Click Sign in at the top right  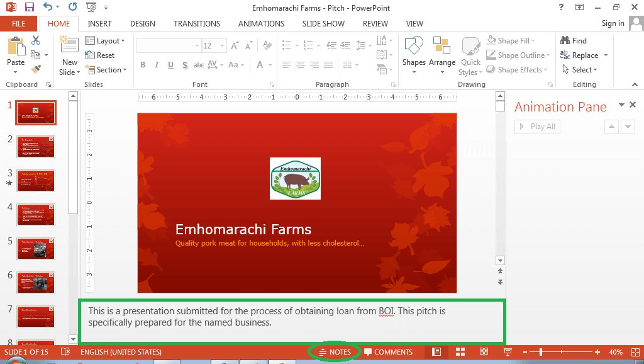click(613, 23)
